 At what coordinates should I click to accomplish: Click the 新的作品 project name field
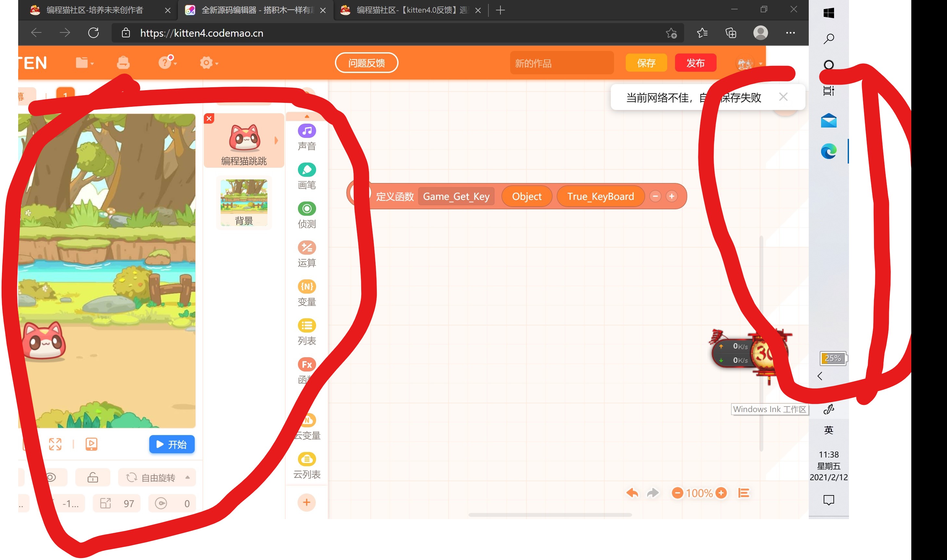tap(562, 63)
